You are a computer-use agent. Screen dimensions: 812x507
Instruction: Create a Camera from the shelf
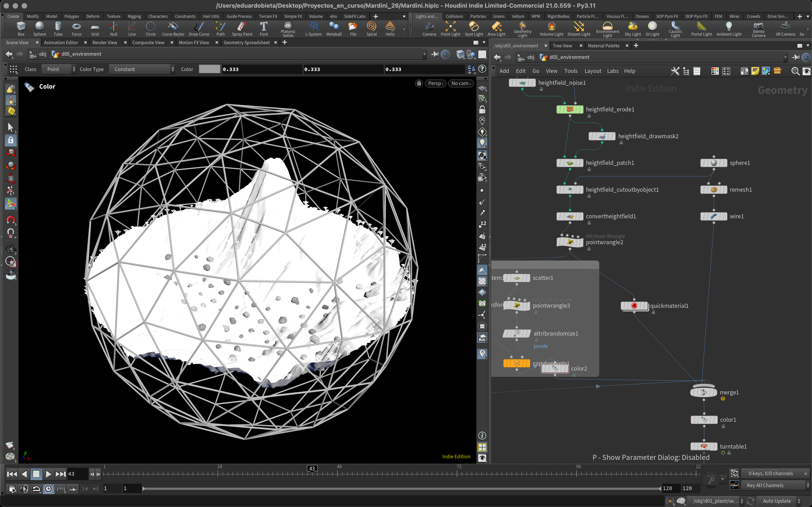pyautogui.click(x=429, y=28)
